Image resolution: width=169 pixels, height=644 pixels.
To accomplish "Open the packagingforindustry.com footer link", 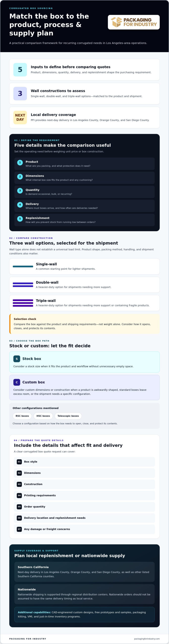I will 147,638.
